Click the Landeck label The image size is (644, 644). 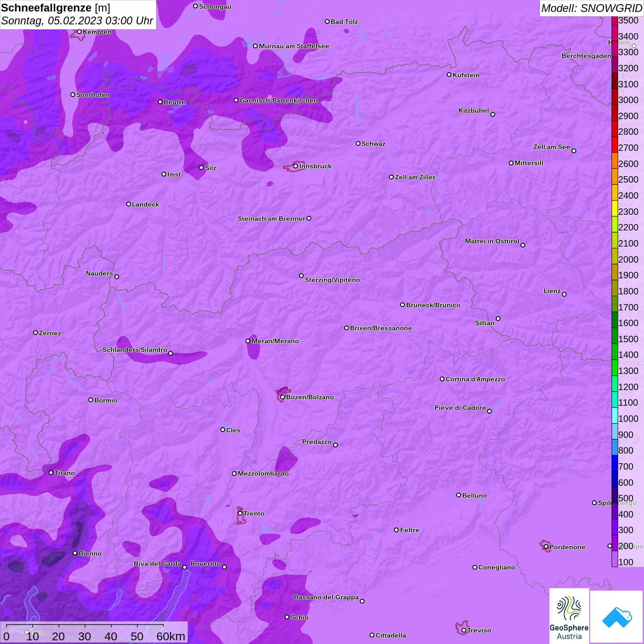[145, 204]
